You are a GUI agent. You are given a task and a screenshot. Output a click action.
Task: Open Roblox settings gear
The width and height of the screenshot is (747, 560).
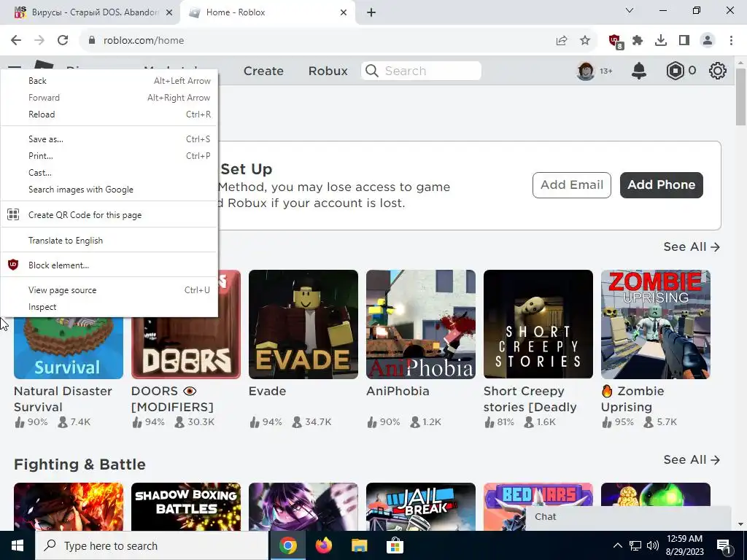click(718, 71)
